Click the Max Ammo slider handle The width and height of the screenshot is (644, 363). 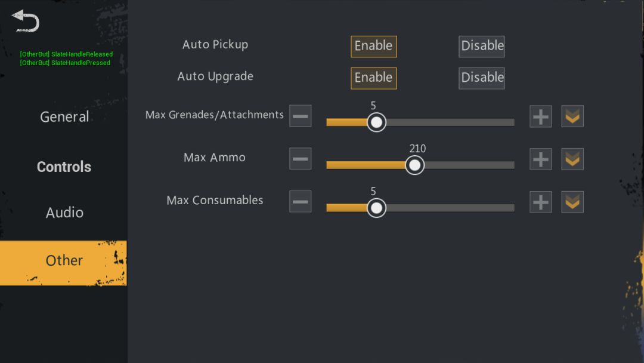[414, 165]
